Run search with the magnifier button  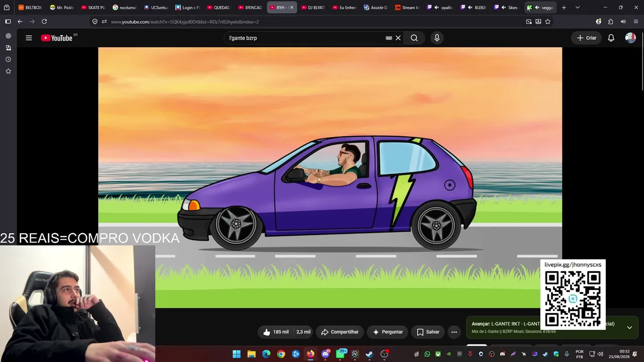pos(414,38)
